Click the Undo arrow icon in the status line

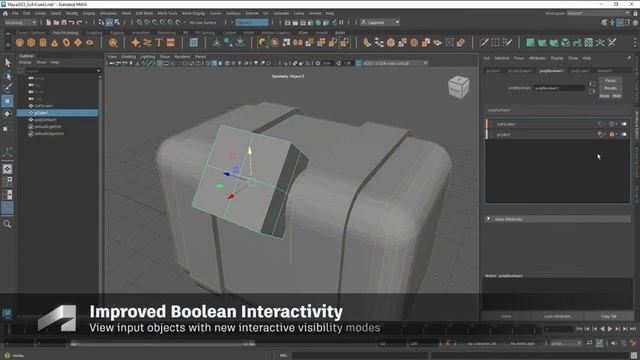[72, 22]
